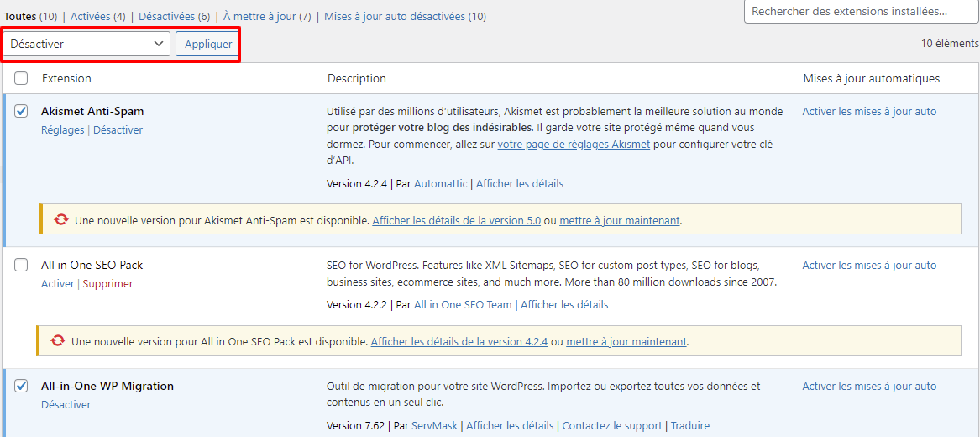Open the Contactez le support link
Image resolution: width=980 pixels, height=437 pixels.
(612, 426)
